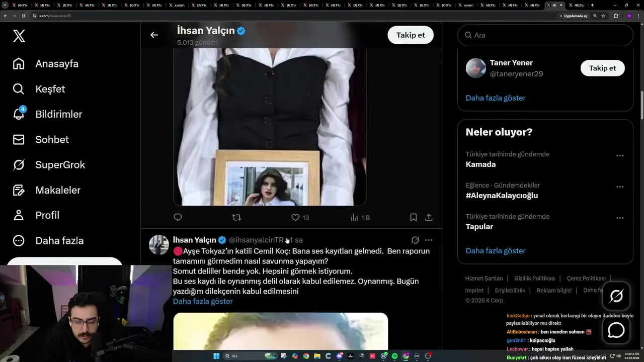
Task: Click browser address bar x.com/ihsanyalcinTR
Action: click(x=55, y=16)
